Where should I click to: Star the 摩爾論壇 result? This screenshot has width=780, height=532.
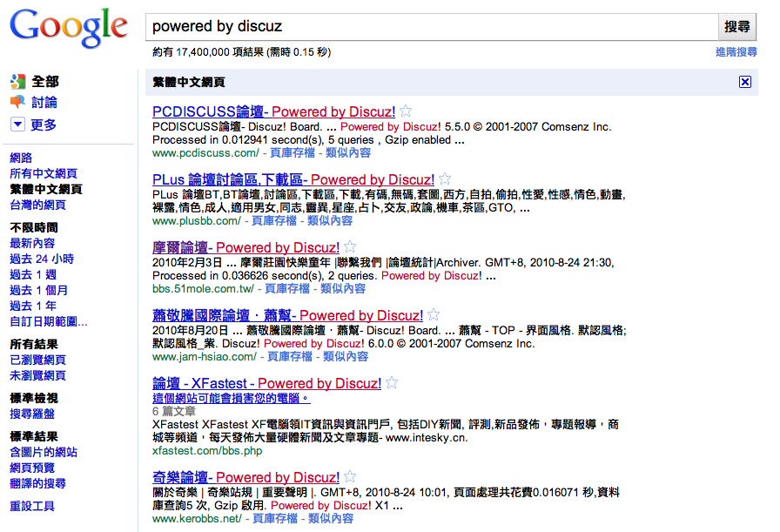click(x=350, y=246)
